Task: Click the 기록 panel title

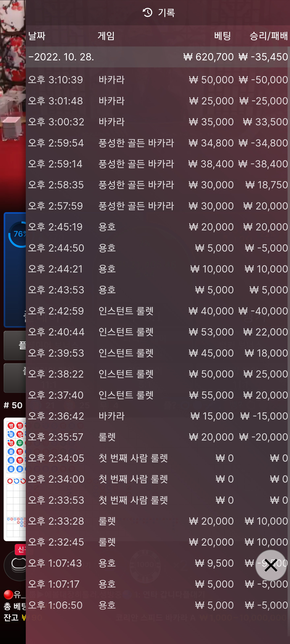Action: (x=166, y=12)
